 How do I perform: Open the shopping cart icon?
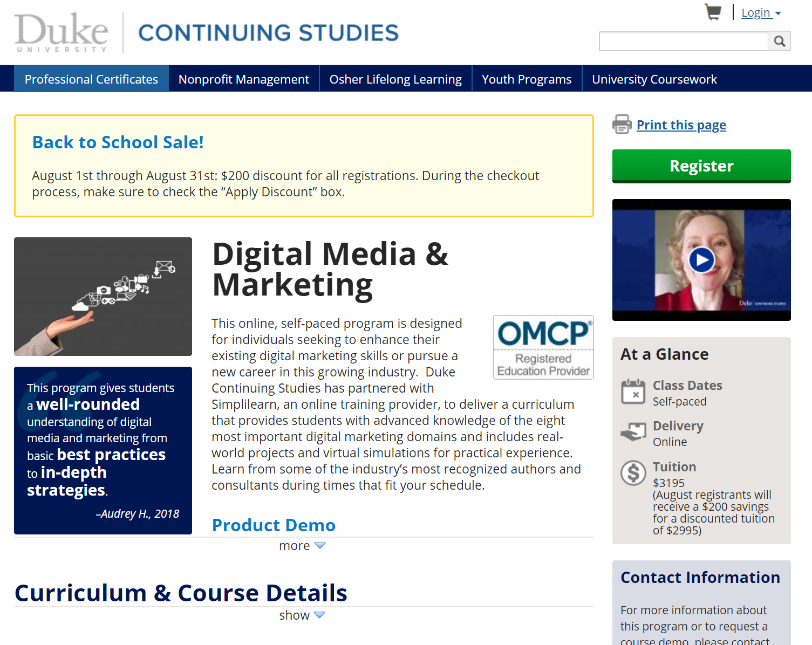click(713, 12)
